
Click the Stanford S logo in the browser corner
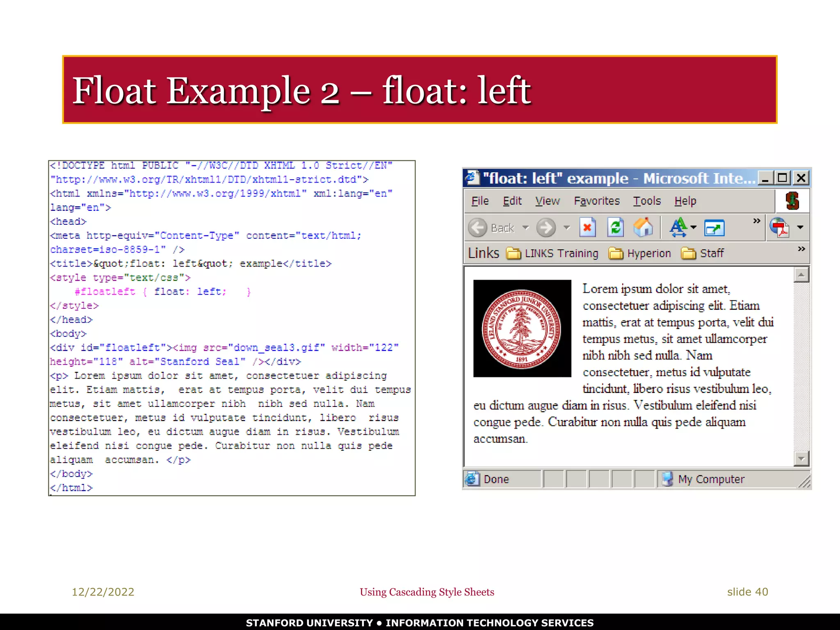pyautogui.click(x=792, y=201)
